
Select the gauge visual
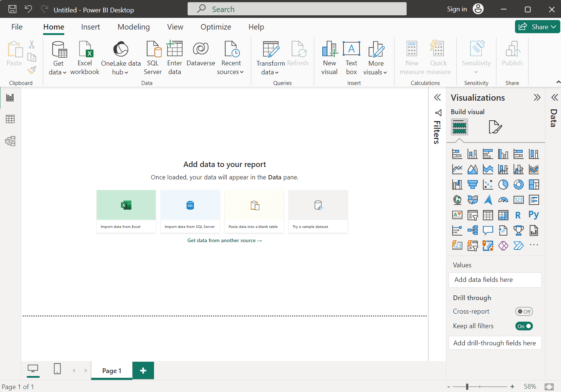click(503, 200)
